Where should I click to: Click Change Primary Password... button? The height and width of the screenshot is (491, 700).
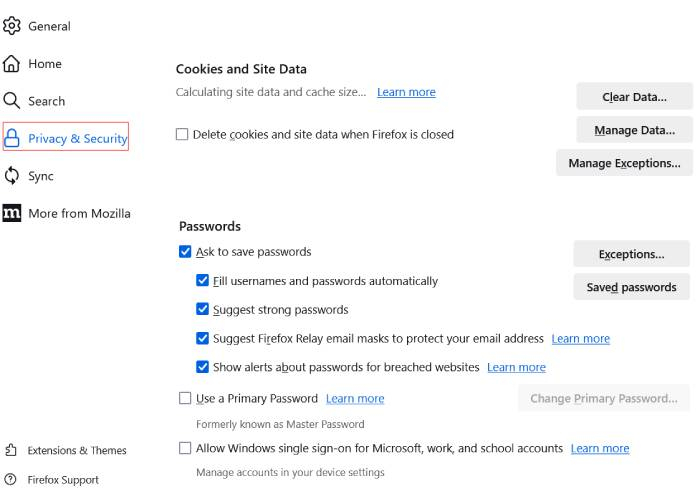pyautogui.click(x=604, y=398)
